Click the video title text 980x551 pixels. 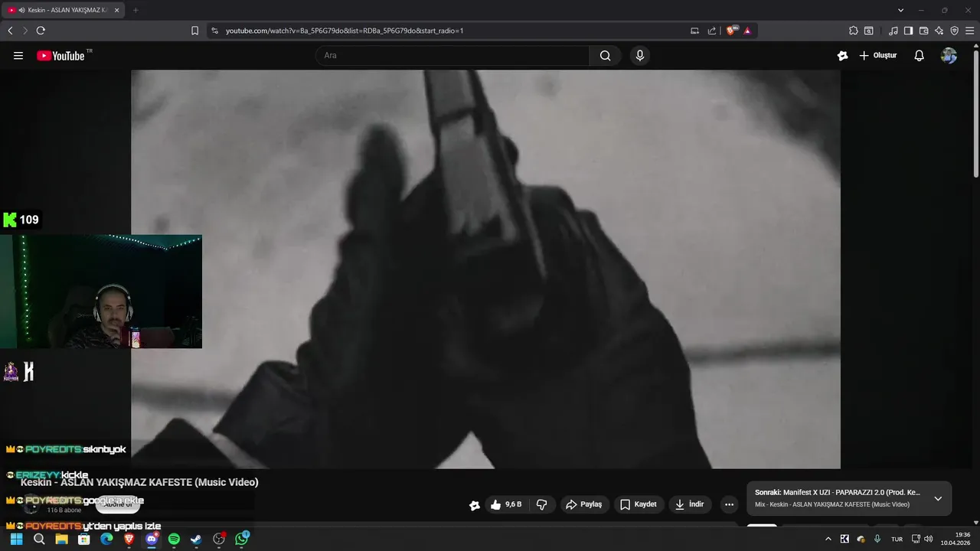(x=139, y=482)
